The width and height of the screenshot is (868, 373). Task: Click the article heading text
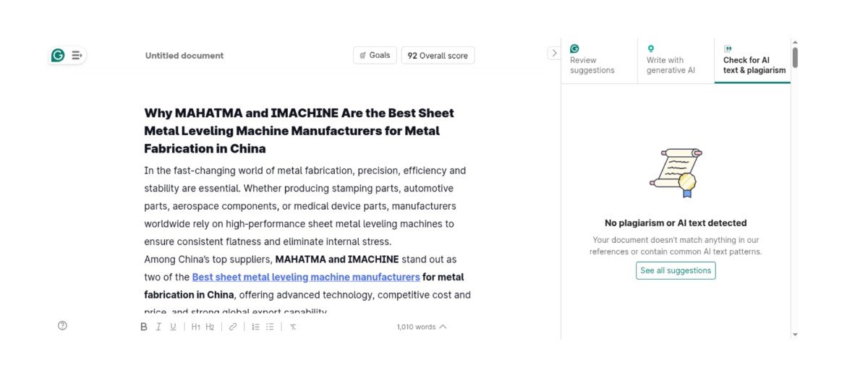(299, 131)
